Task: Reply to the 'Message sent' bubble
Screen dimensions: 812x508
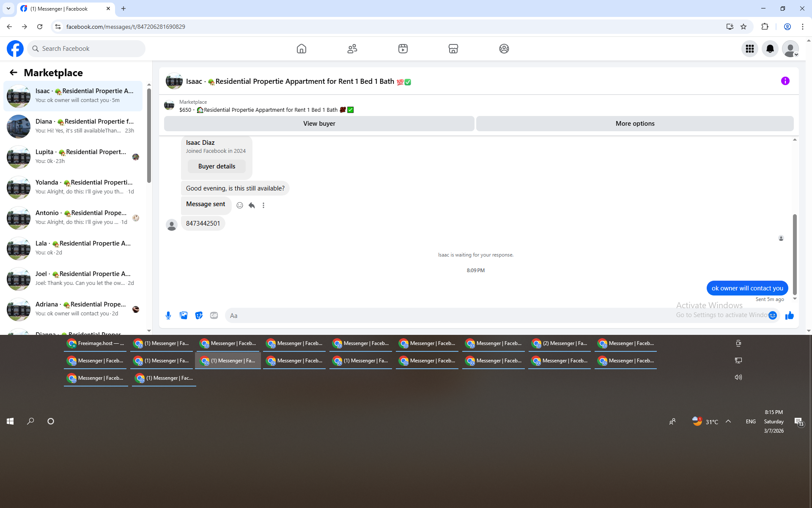Action: click(252, 205)
